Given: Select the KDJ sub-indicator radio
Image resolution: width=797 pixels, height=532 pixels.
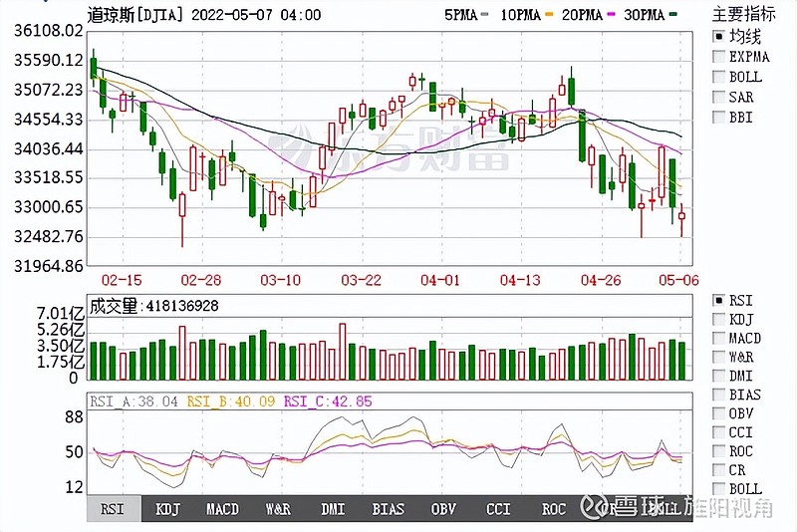Looking at the screenshot, I should 718,319.
